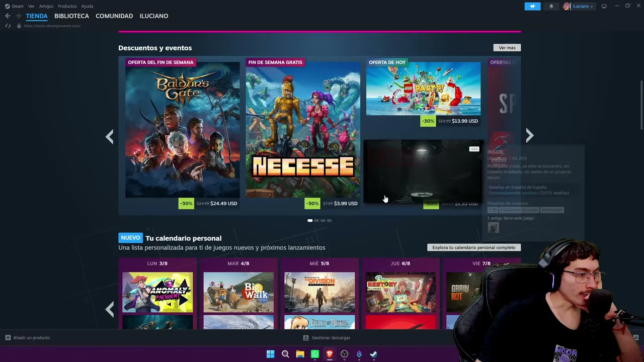Switch to Big Picture mode monitor icon

click(x=604, y=6)
